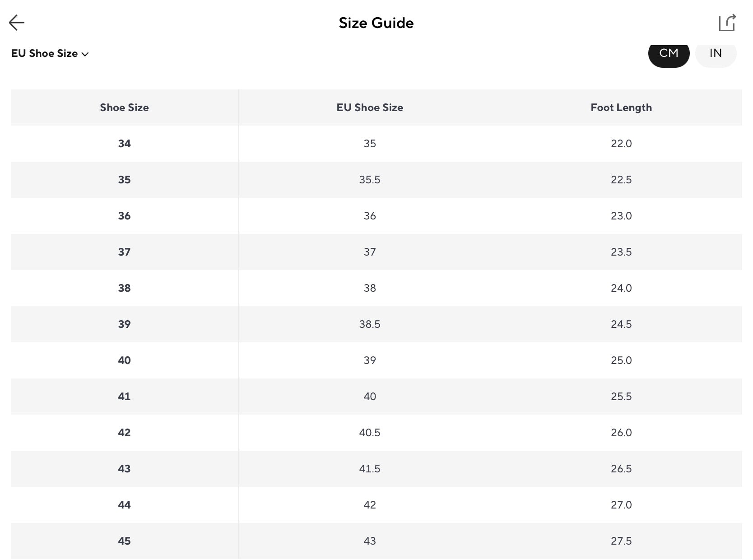Click the Size Guide page title

[x=376, y=23]
